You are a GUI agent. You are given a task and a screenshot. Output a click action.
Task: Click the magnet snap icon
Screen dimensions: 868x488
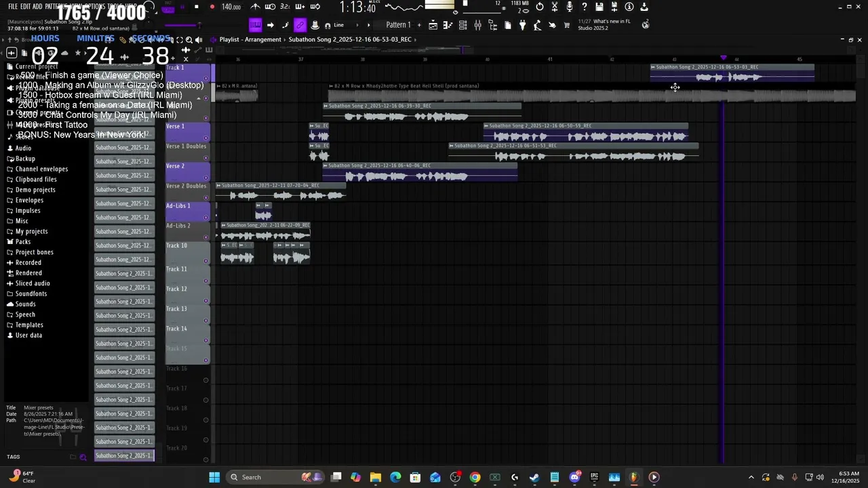pyautogui.click(x=328, y=25)
